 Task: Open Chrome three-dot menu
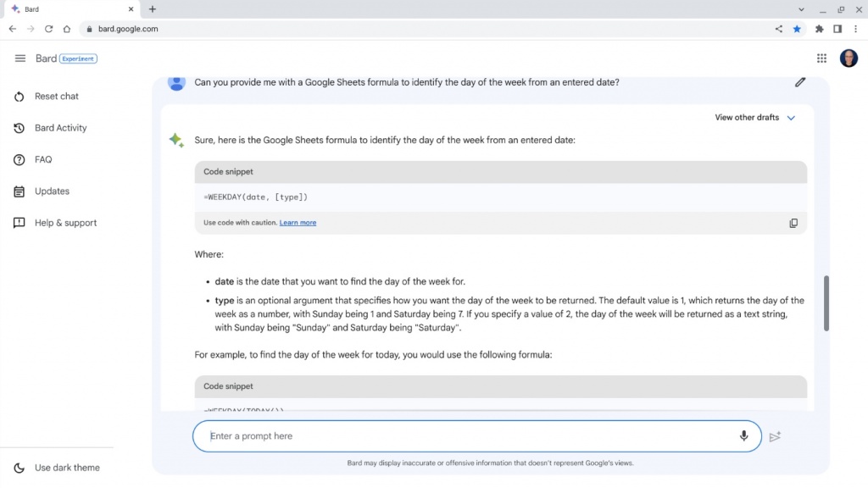[x=856, y=29]
